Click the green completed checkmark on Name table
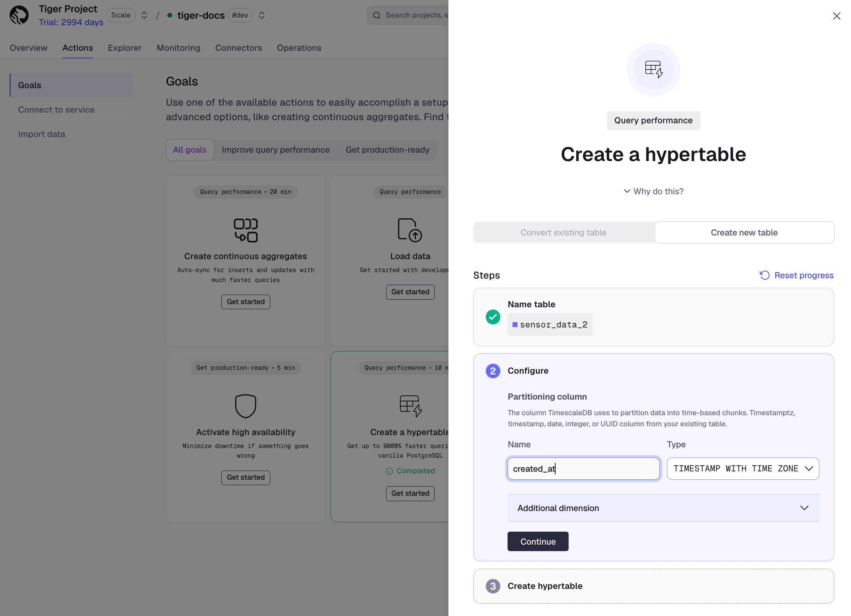The image size is (851, 616). click(x=493, y=317)
